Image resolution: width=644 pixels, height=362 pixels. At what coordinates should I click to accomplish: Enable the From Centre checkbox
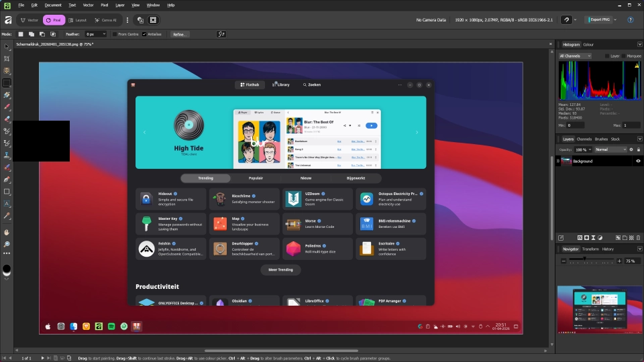tap(115, 34)
